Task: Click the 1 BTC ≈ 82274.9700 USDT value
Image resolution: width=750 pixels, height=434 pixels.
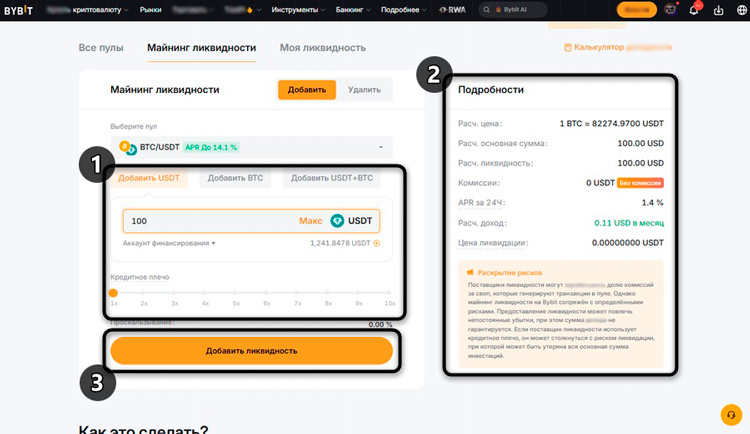Action: [612, 123]
